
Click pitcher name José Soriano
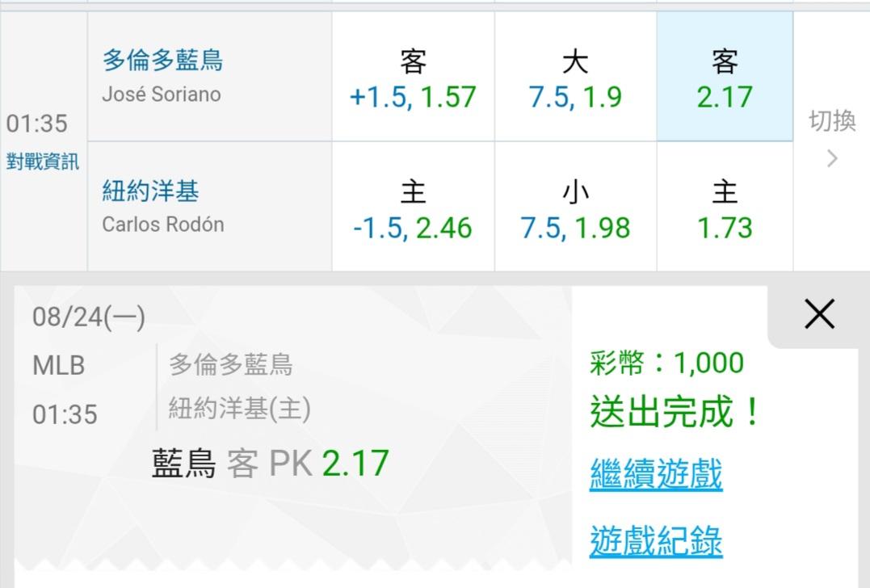(x=162, y=94)
